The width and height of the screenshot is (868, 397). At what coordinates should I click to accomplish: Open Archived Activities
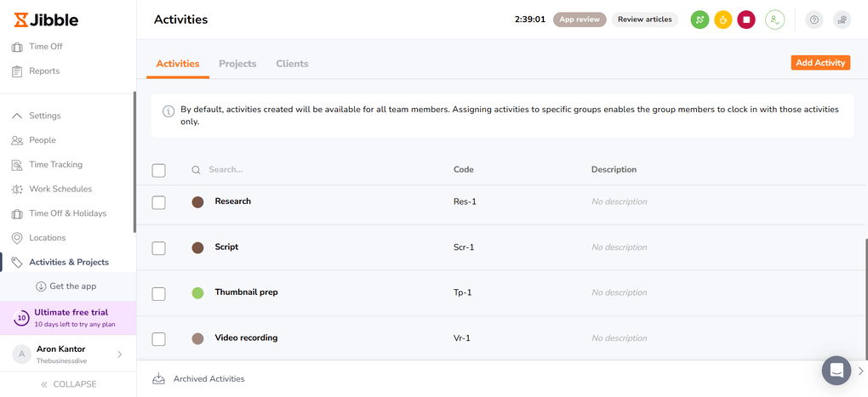click(208, 379)
